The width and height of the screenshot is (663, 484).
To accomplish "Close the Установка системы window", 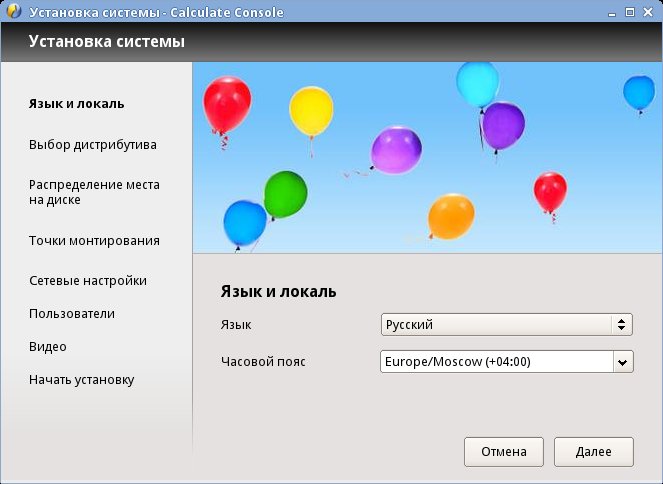I will (648, 12).
